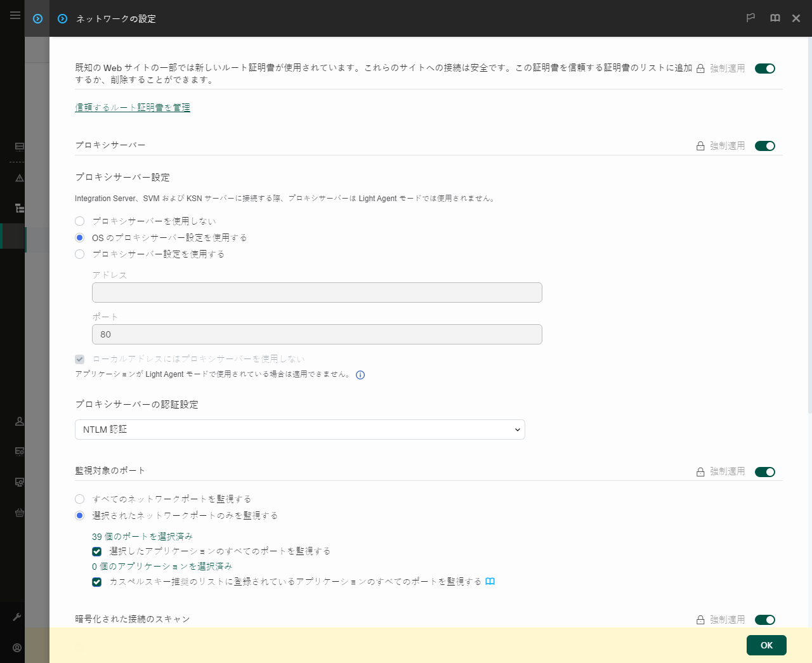Click the alert triangle icon in the sidebar
The height and width of the screenshot is (663, 812).
18,178
